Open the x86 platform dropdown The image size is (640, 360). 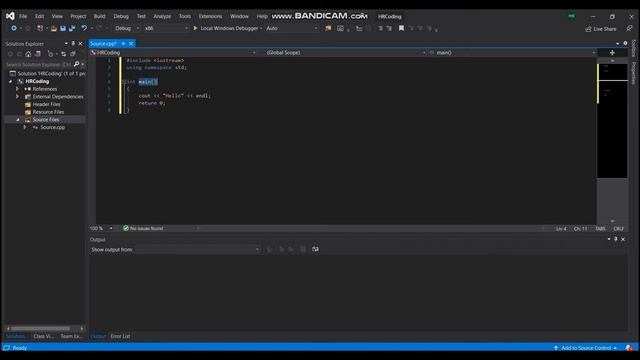[x=166, y=28]
